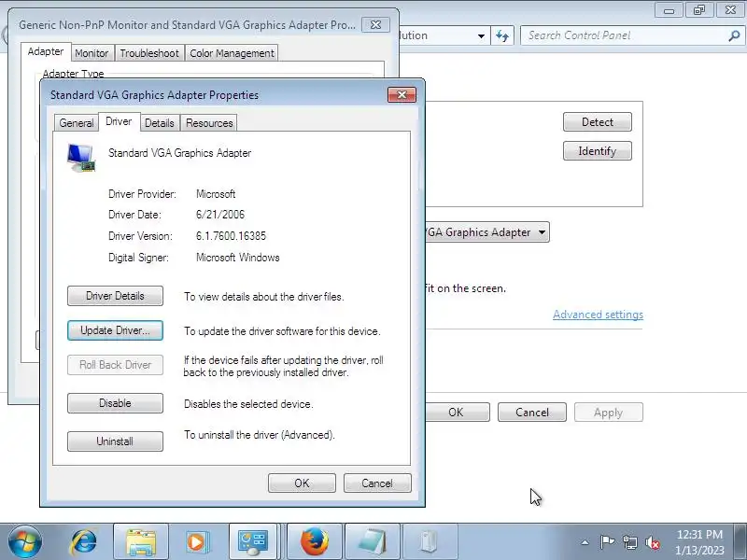Screen dimensions: 747x560
Task: Open the Color Management tab
Action: click(232, 53)
